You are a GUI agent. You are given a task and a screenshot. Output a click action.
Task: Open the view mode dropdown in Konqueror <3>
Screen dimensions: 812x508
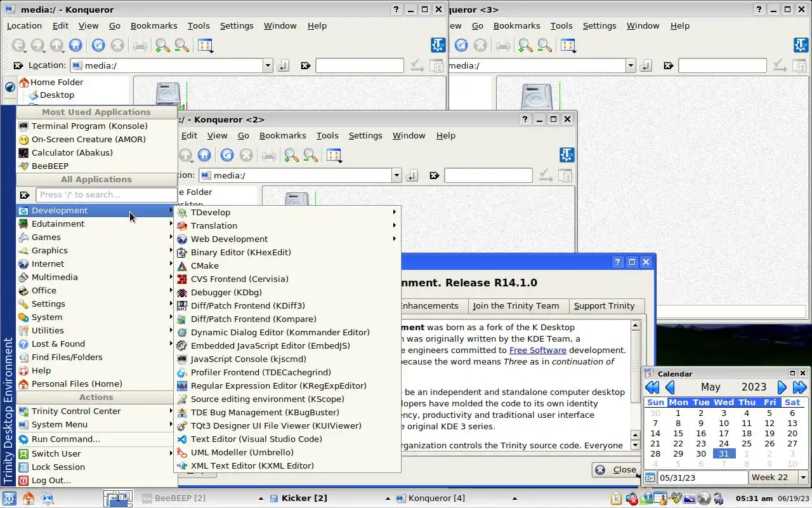(x=568, y=46)
